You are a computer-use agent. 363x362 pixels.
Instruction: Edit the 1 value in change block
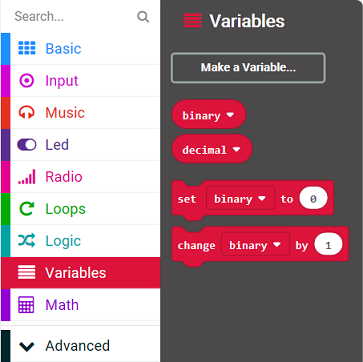coord(328,245)
